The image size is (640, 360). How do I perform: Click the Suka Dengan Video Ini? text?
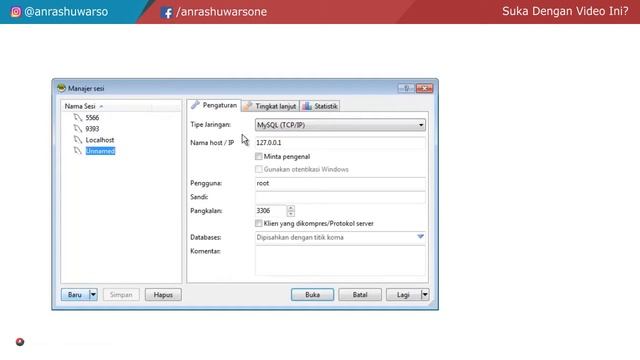point(565,11)
